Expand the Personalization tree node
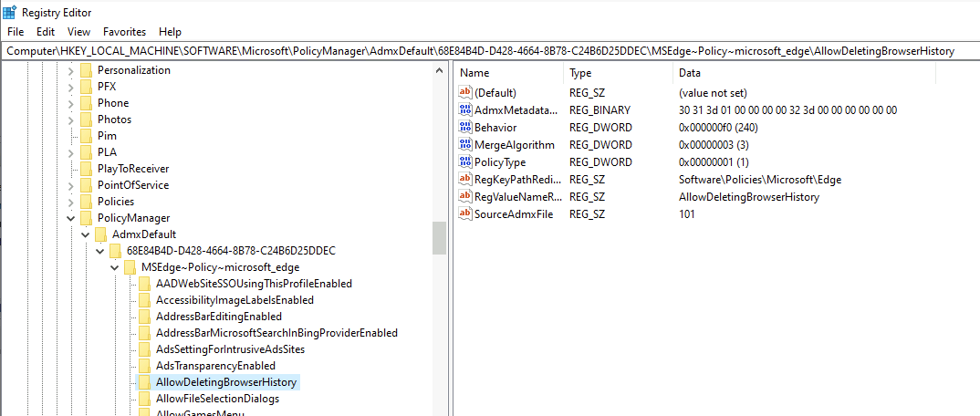 tap(71, 70)
